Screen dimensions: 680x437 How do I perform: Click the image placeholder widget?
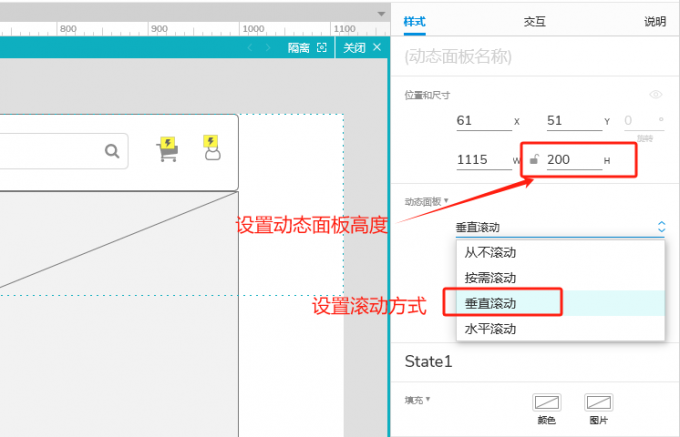tap(119, 314)
